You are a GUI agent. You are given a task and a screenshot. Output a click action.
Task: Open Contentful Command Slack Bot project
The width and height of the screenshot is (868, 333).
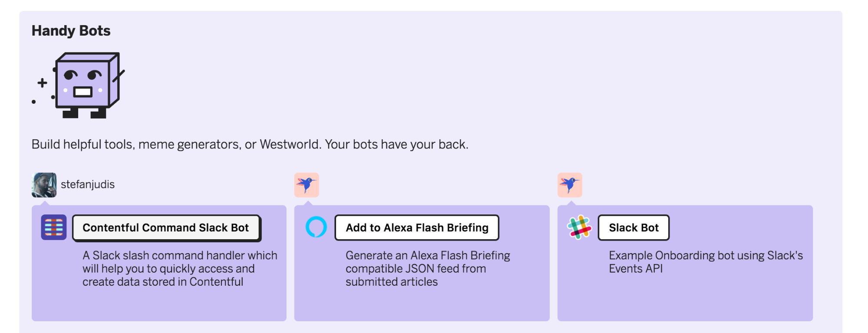coord(166,227)
